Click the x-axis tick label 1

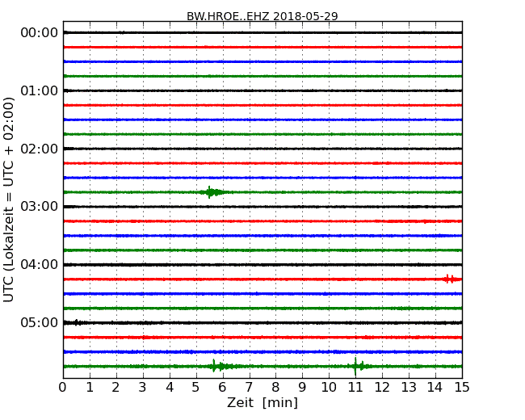tap(90, 388)
